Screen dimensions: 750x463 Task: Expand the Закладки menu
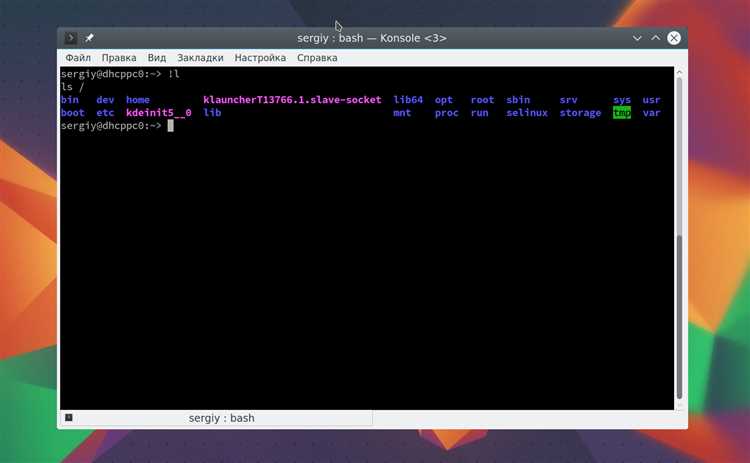pyautogui.click(x=200, y=58)
